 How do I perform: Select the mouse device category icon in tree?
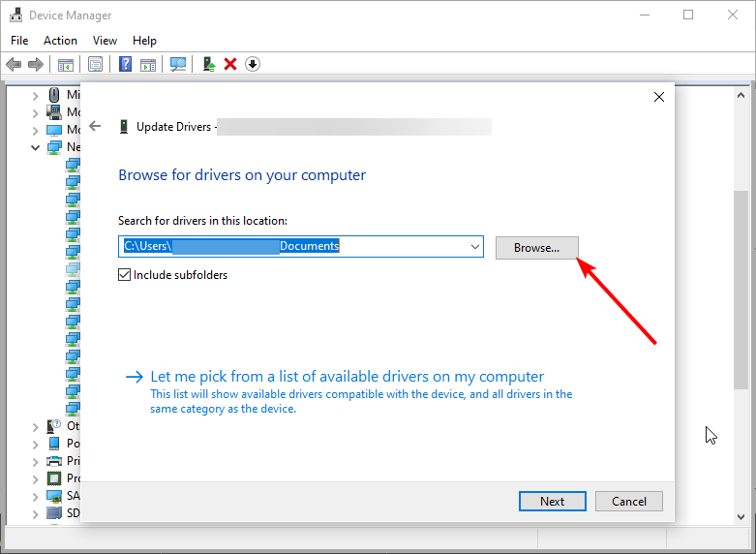[54, 95]
